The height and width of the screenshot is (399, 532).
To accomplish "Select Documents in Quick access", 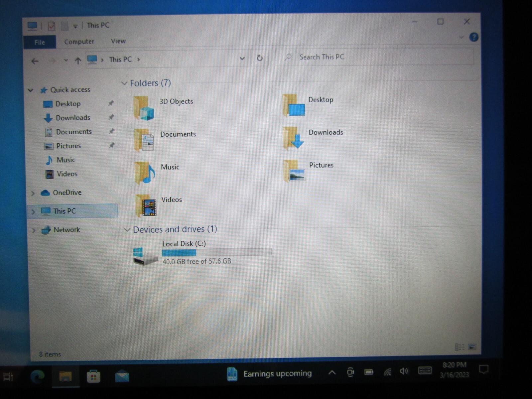I will click(74, 132).
